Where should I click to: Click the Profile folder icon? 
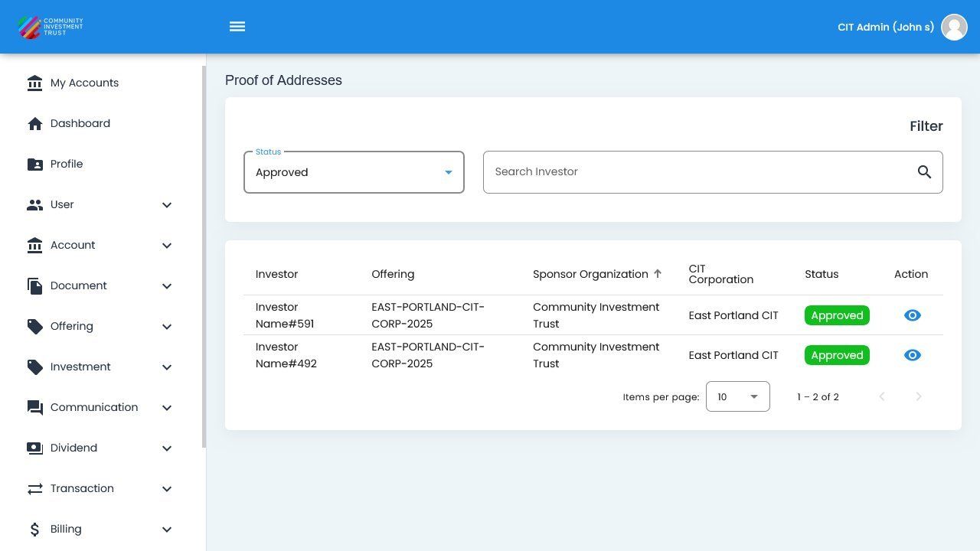pyautogui.click(x=34, y=165)
